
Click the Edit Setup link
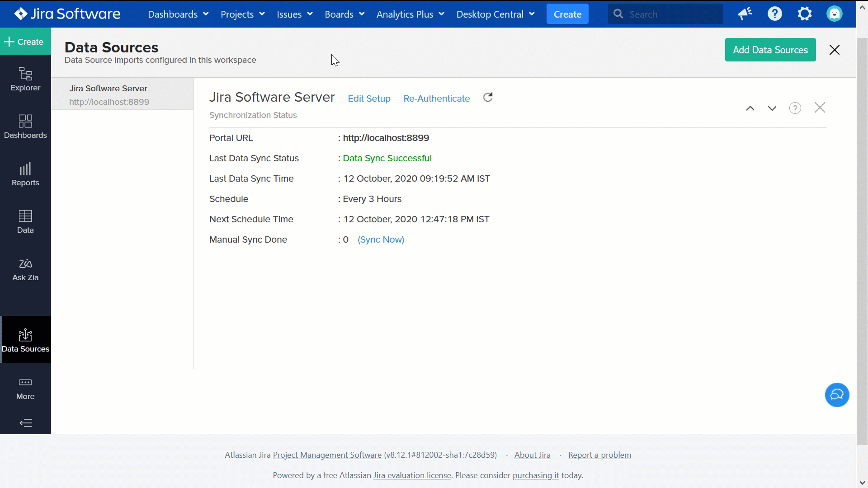pyautogui.click(x=369, y=99)
